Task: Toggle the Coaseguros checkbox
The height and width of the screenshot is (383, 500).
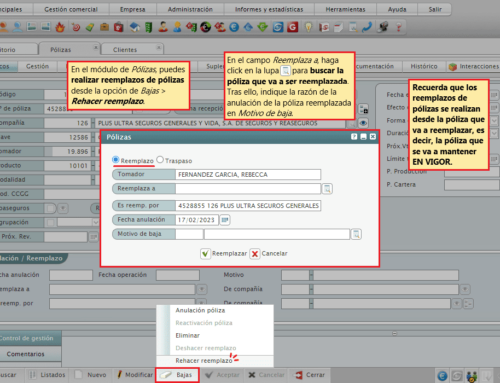Action: pyautogui.click(x=50, y=208)
